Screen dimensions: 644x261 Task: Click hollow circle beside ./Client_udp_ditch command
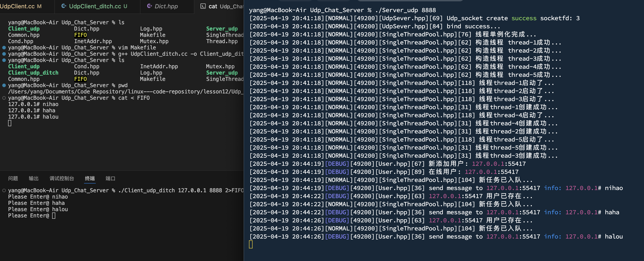pos(4,190)
